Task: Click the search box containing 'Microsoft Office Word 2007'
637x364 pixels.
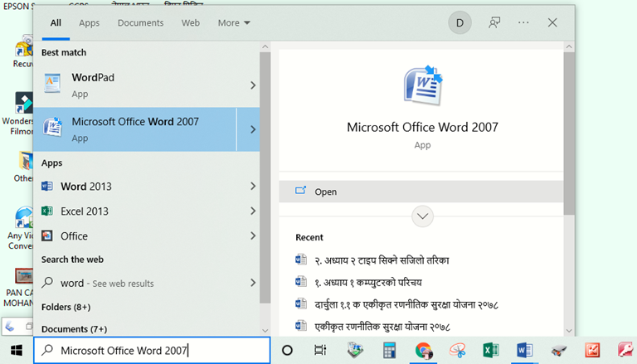Action: click(152, 350)
